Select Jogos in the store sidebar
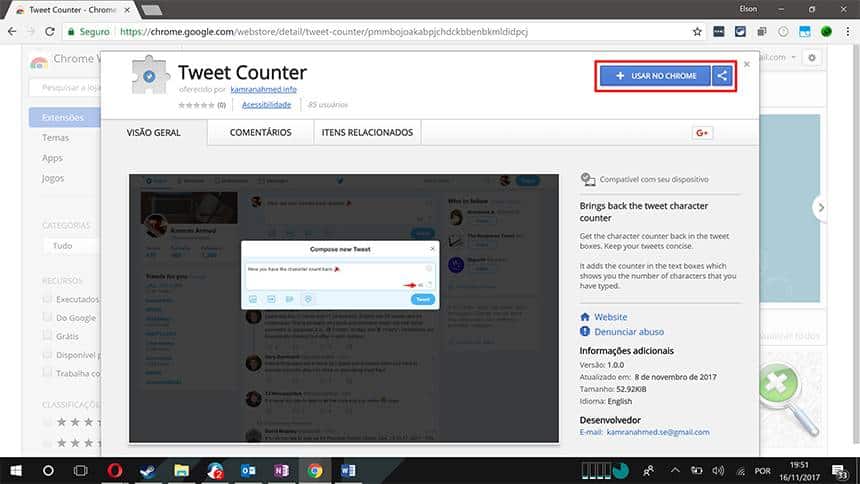 53,178
